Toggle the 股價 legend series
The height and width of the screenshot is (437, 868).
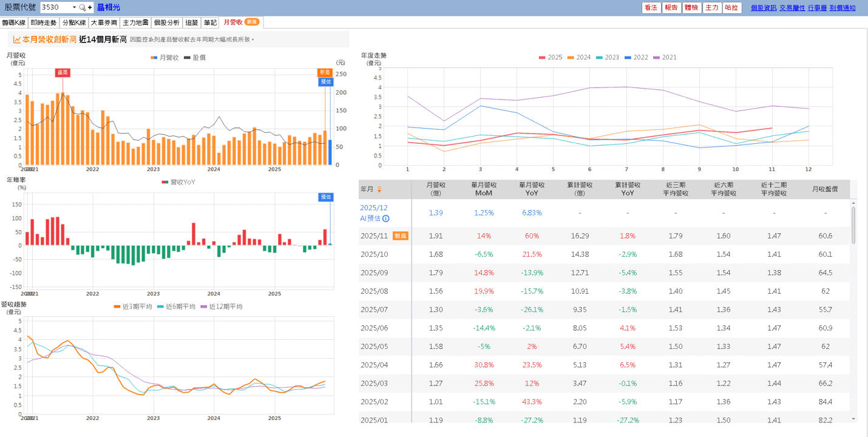point(195,58)
